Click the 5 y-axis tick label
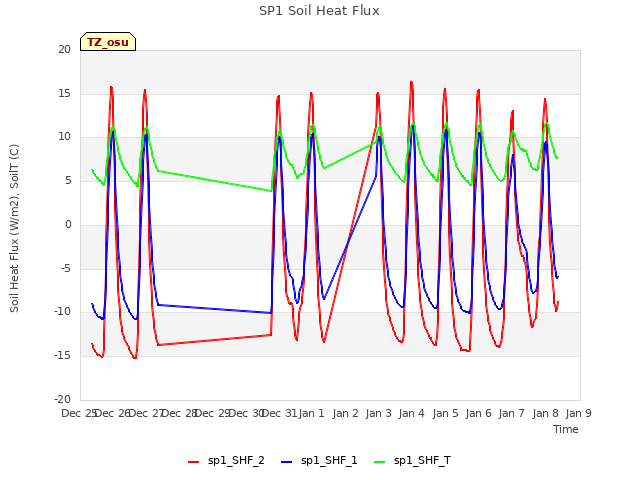Viewport: 640px width, 480px height. (68, 181)
